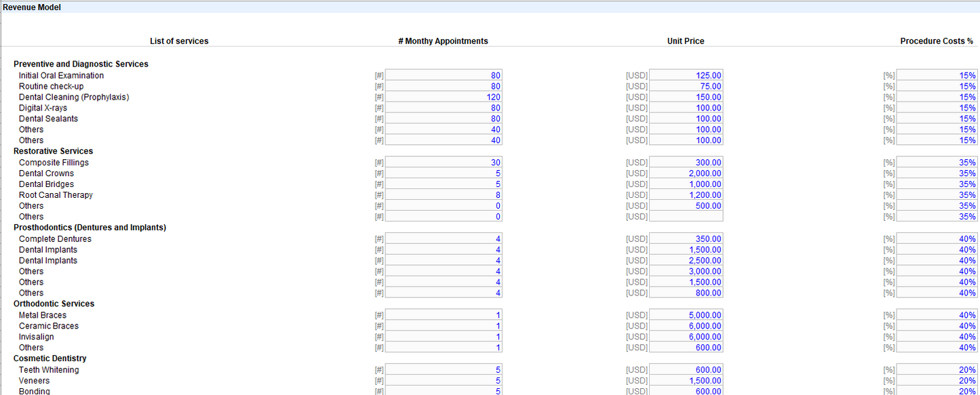The image size is (980, 395).
Task: Select the Revenue Model title cell
Action: (37, 7)
